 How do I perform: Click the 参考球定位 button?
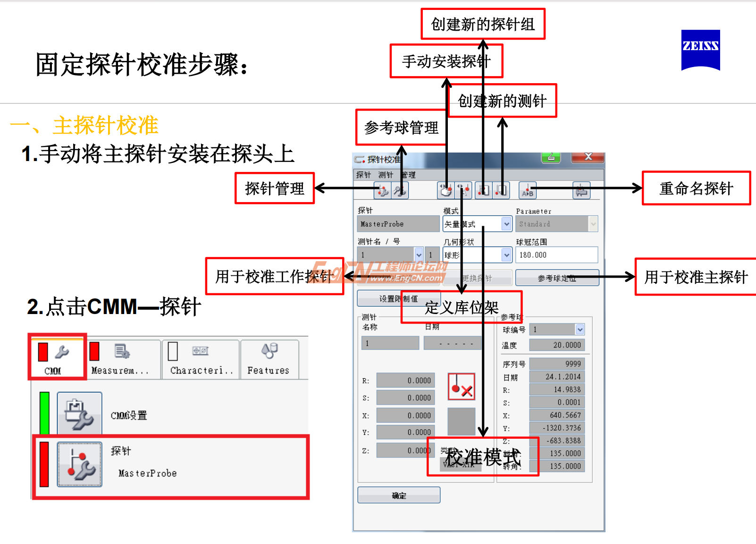pyautogui.click(x=557, y=278)
